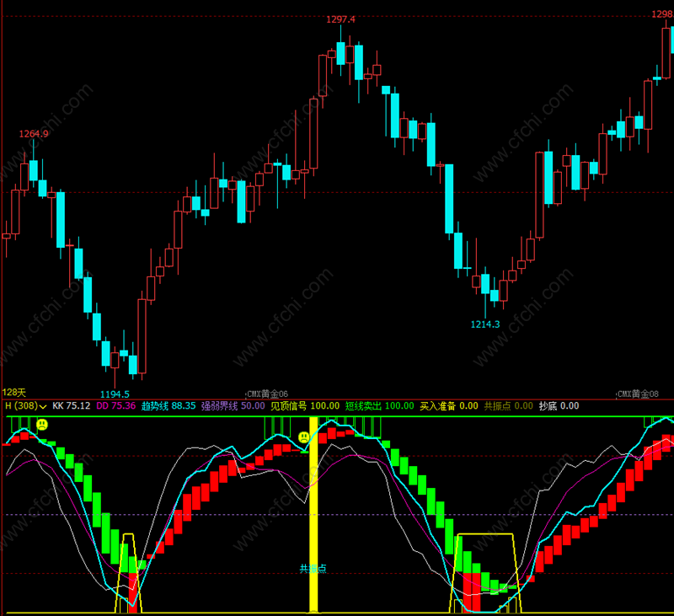Select the KK 75.12 indicator value
The width and height of the screenshot is (674, 616).
72,406
